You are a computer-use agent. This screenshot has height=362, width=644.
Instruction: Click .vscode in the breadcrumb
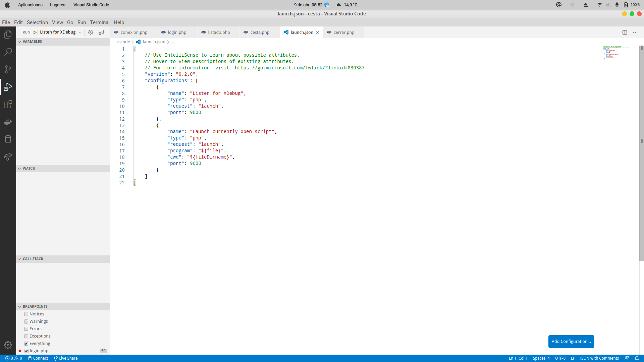pos(123,42)
